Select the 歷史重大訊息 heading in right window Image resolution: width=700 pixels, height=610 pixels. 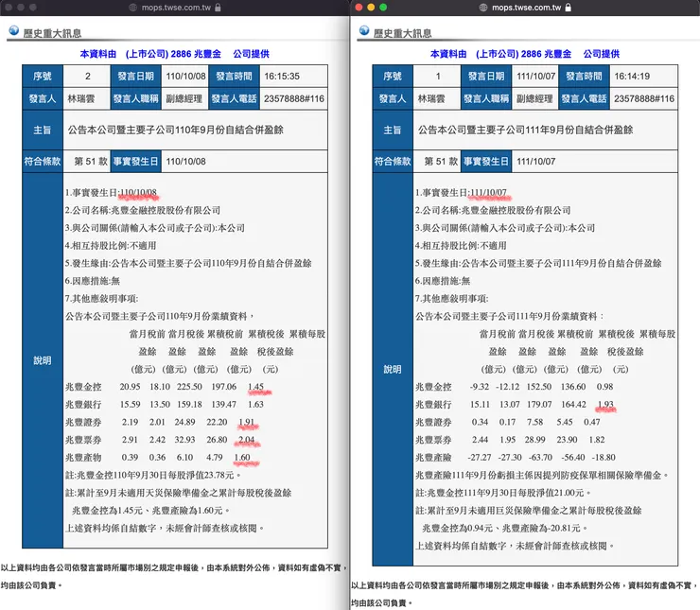click(402, 33)
